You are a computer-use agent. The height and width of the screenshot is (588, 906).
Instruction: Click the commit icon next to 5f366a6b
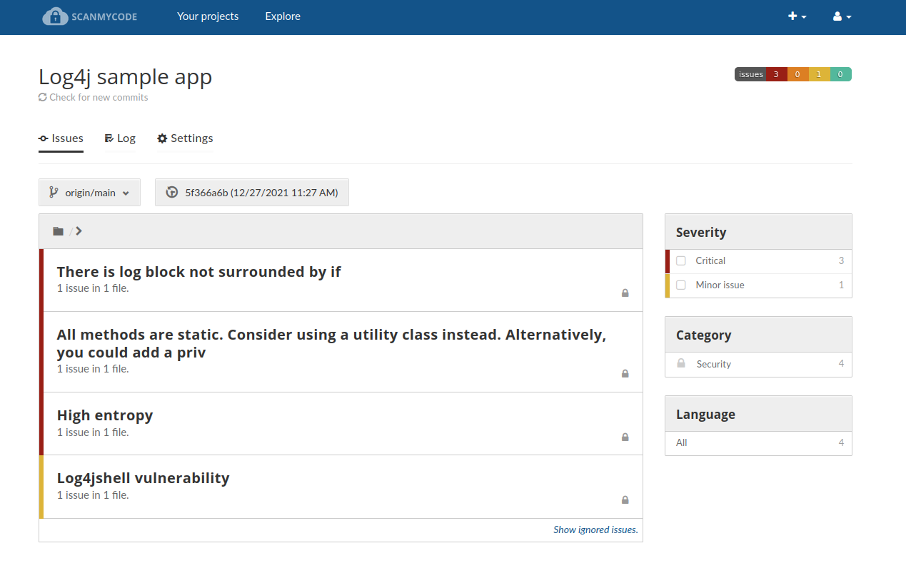tap(171, 192)
